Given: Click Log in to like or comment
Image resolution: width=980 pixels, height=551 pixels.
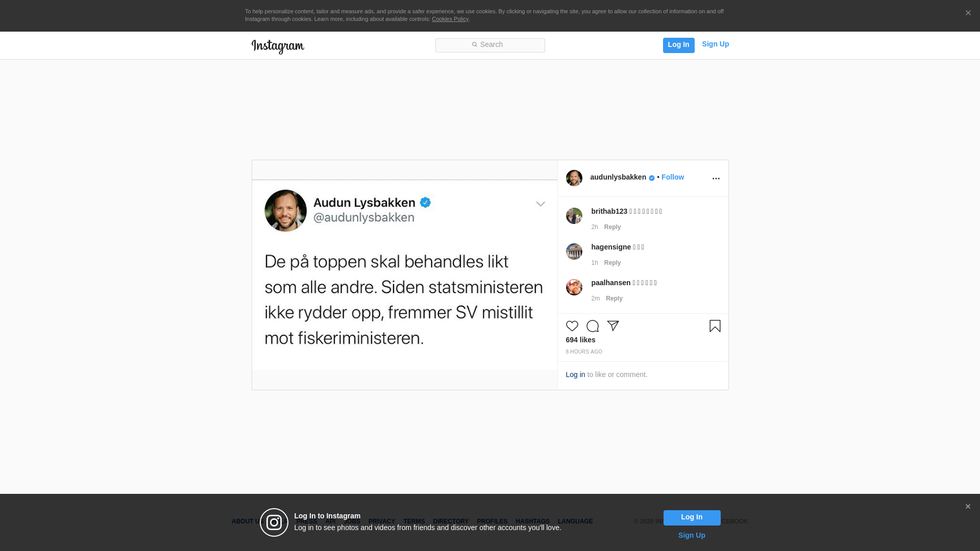Looking at the screenshot, I should pyautogui.click(x=575, y=375).
